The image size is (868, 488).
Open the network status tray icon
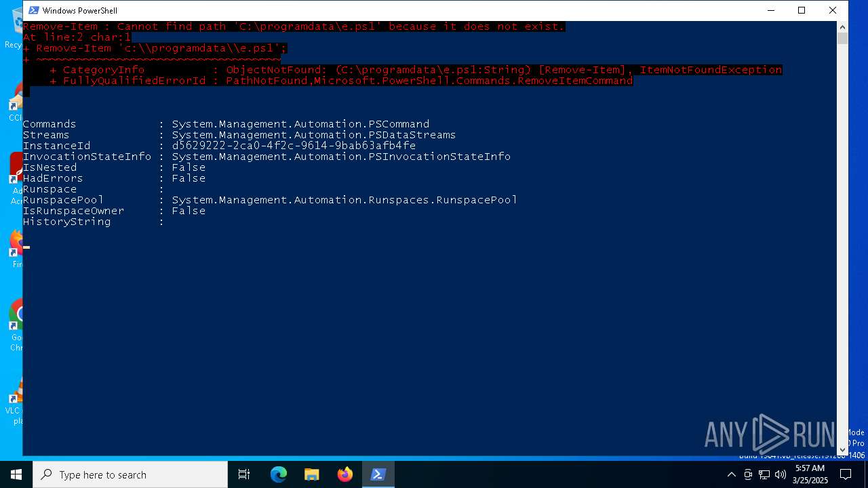[x=764, y=474]
